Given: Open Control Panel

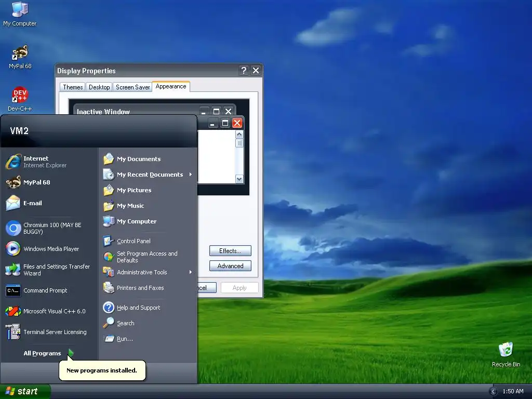Looking at the screenshot, I should coord(148,241).
